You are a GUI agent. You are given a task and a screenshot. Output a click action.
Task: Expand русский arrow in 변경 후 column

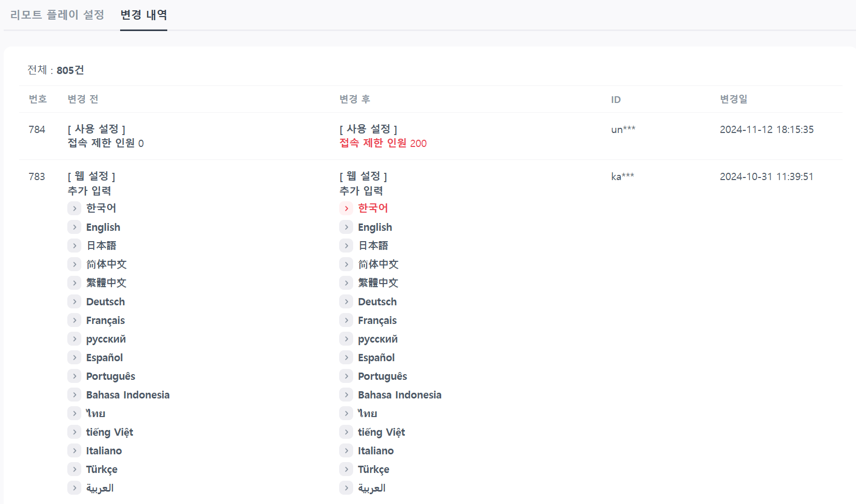click(346, 339)
